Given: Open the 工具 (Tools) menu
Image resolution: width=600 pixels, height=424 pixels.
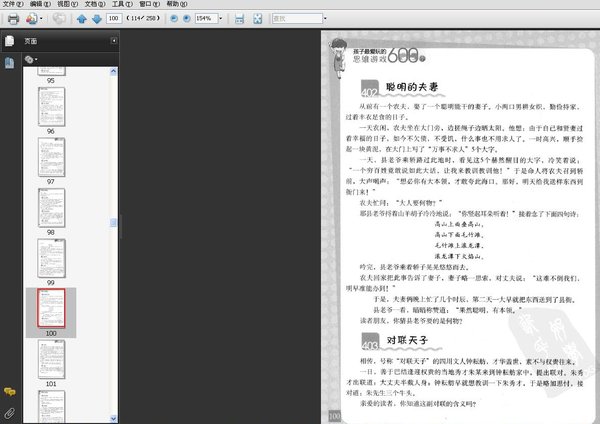Looking at the screenshot, I should 122,4.
